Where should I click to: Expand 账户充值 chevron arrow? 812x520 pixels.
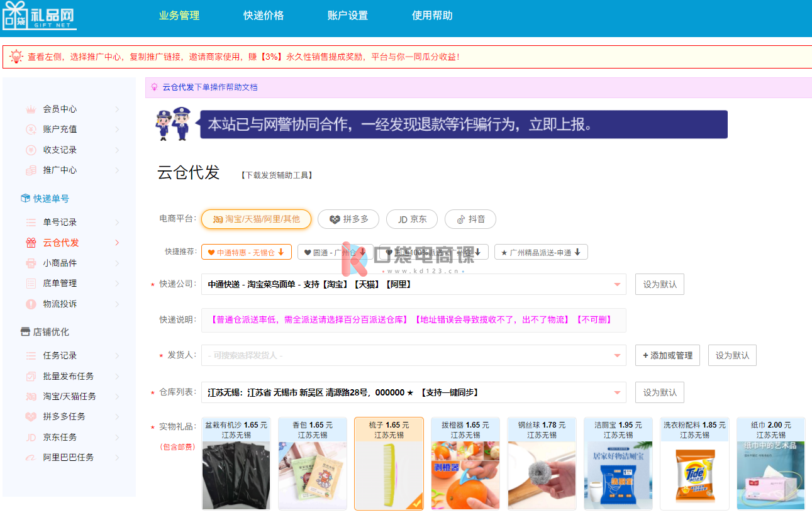118,130
